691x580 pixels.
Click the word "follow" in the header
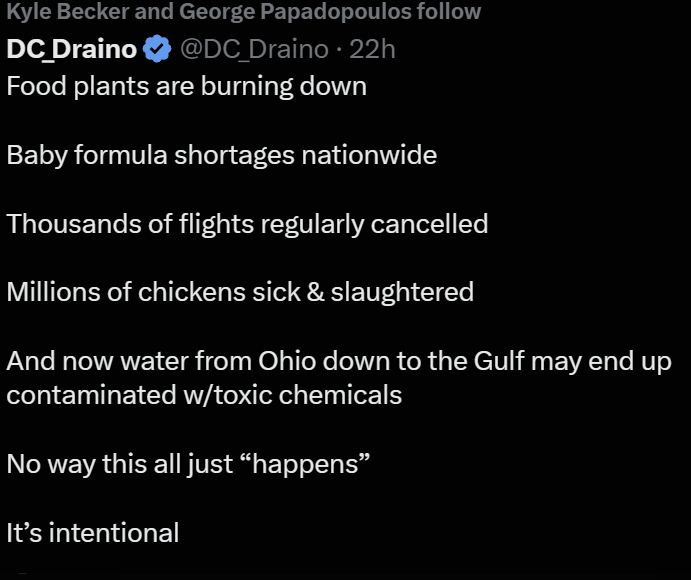click(x=451, y=12)
